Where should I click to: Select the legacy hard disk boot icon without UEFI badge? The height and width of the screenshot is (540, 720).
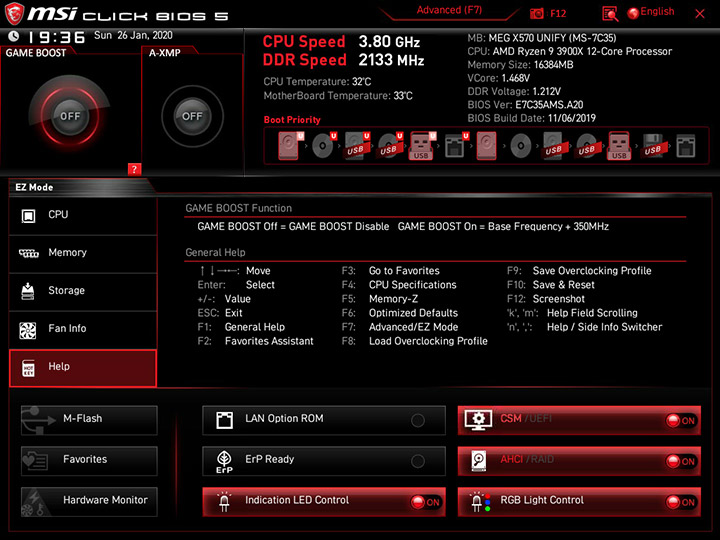pos(487,146)
